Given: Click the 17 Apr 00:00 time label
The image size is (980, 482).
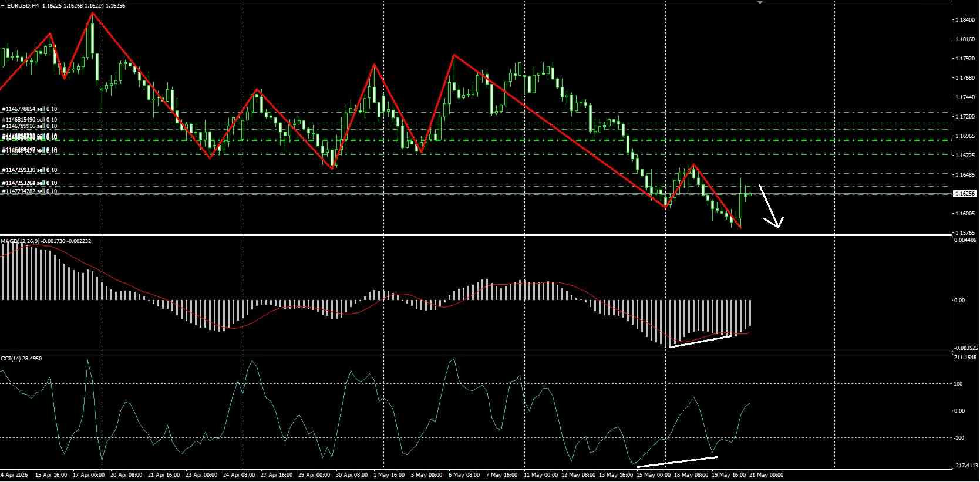Looking at the screenshot, I should coord(89,474).
